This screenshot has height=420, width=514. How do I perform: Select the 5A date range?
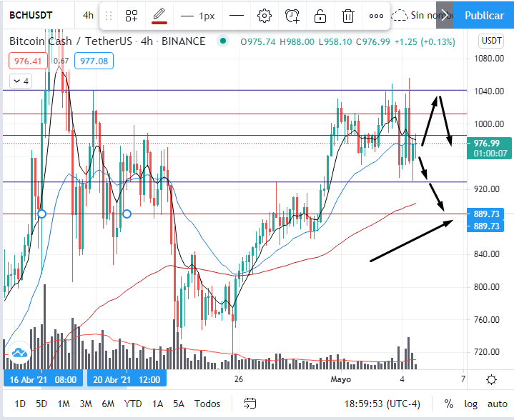point(179,404)
